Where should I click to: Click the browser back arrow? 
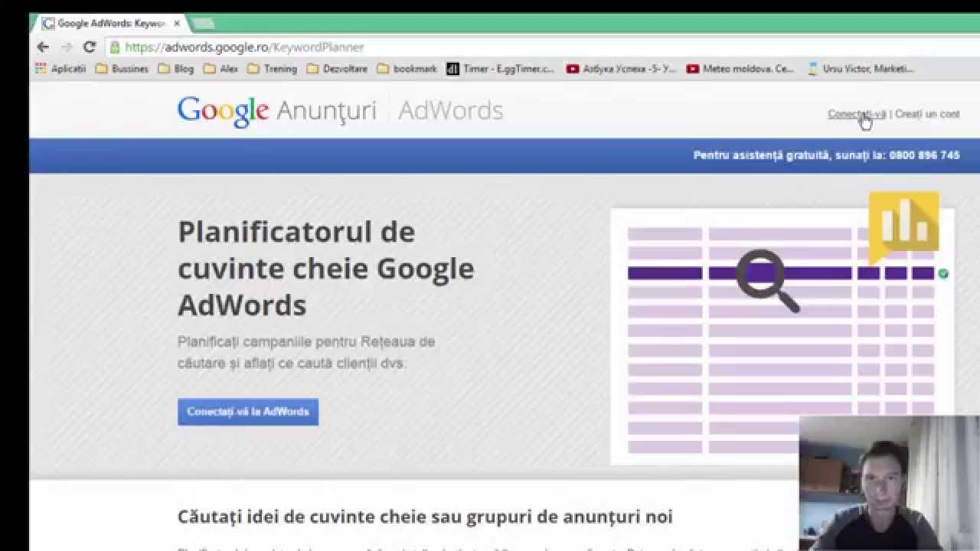(43, 47)
